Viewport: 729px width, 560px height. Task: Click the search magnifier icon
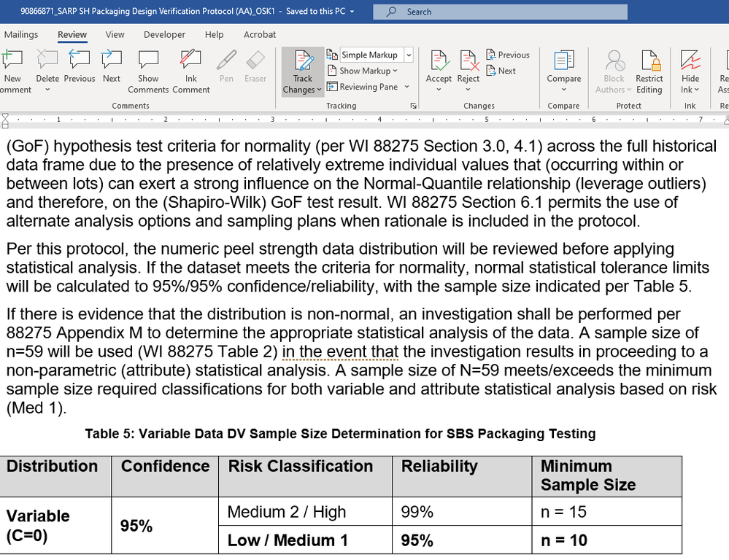tap(391, 12)
